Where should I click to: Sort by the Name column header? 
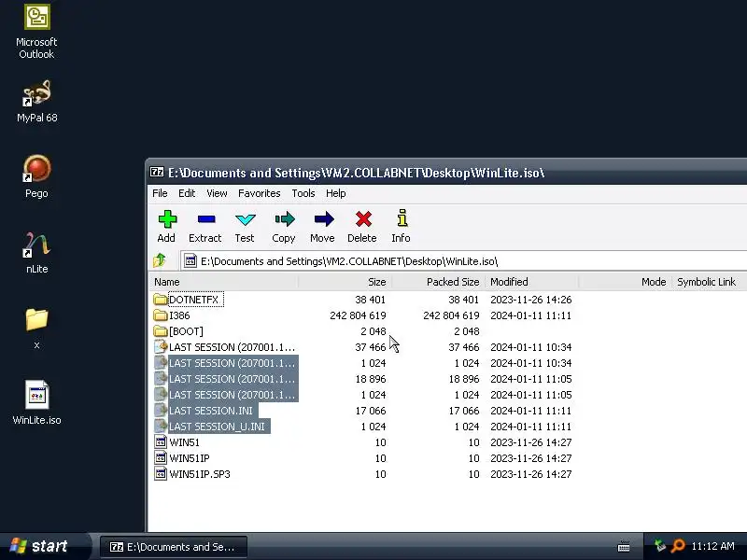[x=223, y=282]
